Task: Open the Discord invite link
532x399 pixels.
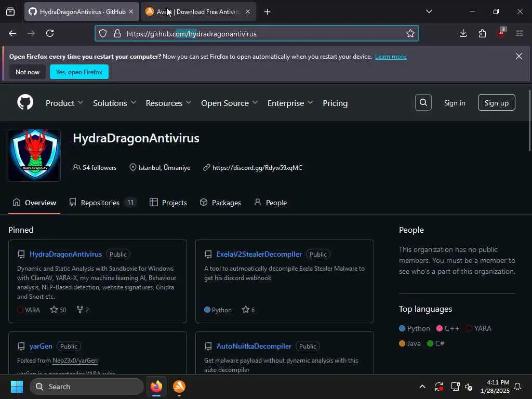Action: pos(257,168)
